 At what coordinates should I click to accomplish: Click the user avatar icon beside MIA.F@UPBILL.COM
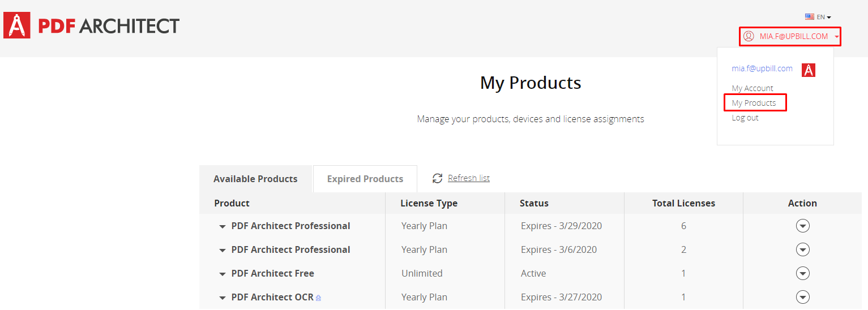[749, 36]
